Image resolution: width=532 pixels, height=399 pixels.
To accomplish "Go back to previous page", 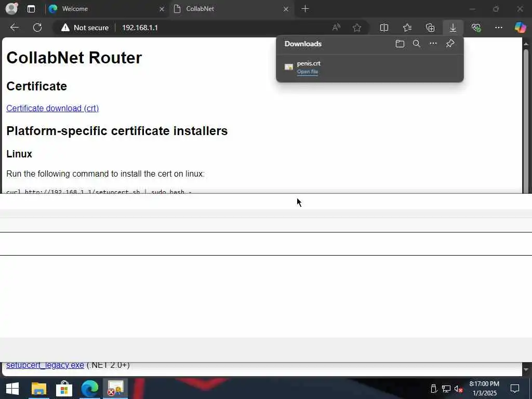I will pyautogui.click(x=14, y=28).
